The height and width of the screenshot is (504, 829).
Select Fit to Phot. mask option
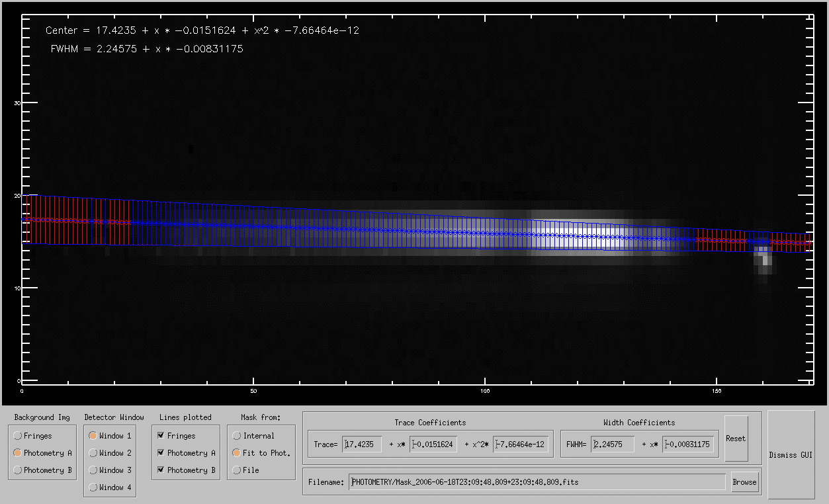tap(236, 453)
